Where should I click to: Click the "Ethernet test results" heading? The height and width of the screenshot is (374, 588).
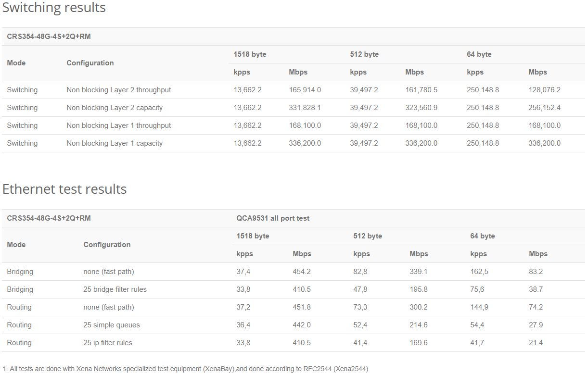(x=64, y=189)
